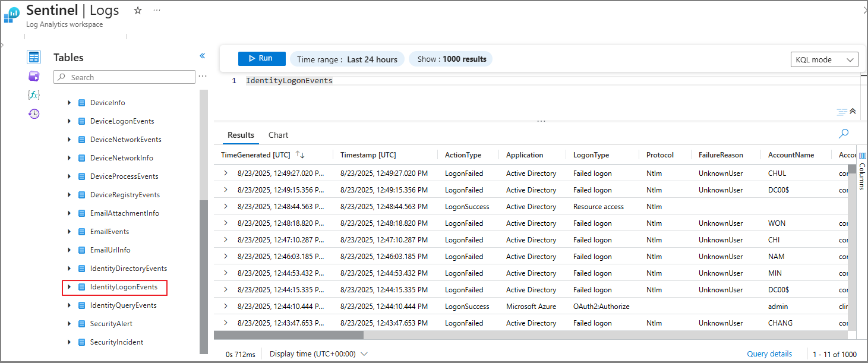Select the EmailUrlInfo table

pyautogui.click(x=111, y=250)
